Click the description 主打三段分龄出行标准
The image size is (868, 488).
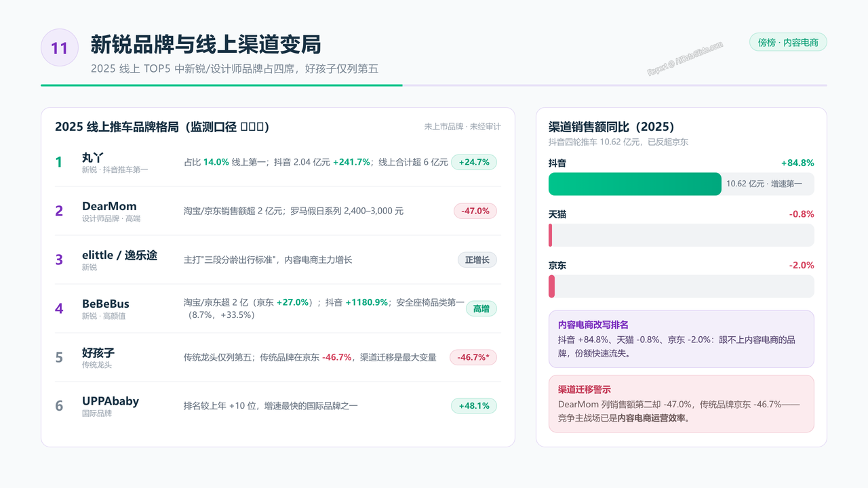[268, 260]
